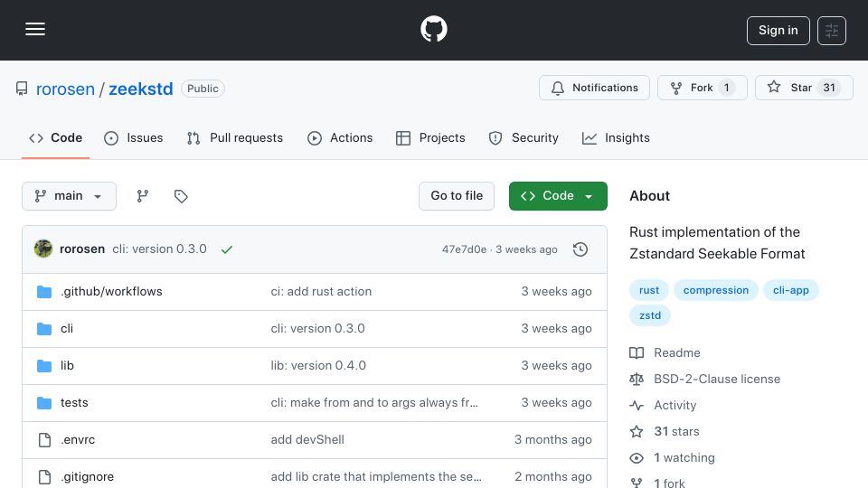
Task: Click the eye icon next to 1 watching
Action: tap(637, 458)
